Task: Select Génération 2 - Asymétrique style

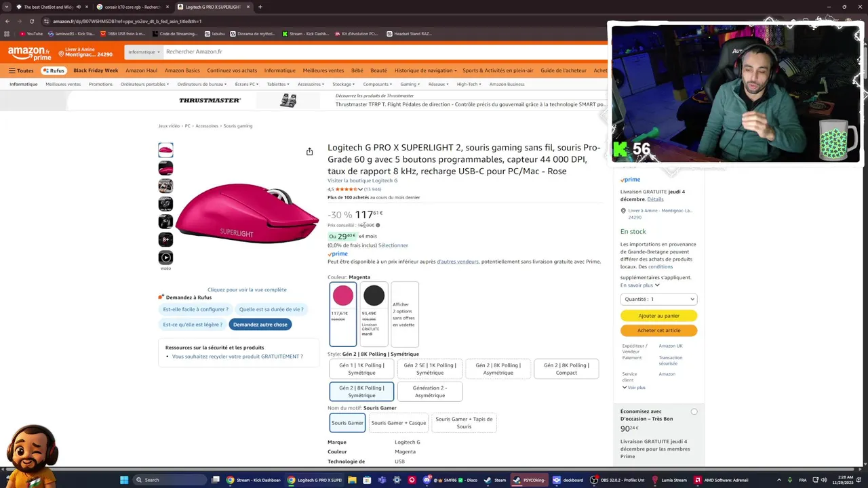Action: pyautogui.click(x=430, y=392)
